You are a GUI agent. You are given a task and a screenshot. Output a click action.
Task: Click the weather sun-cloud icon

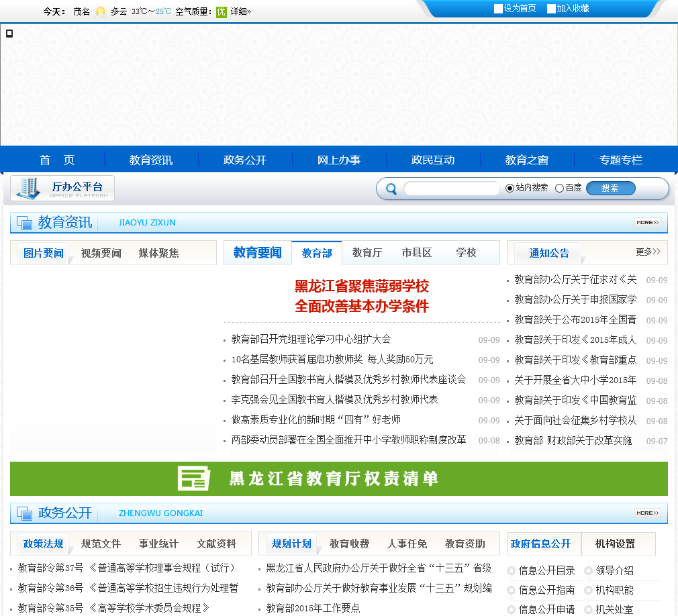tap(100, 11)
